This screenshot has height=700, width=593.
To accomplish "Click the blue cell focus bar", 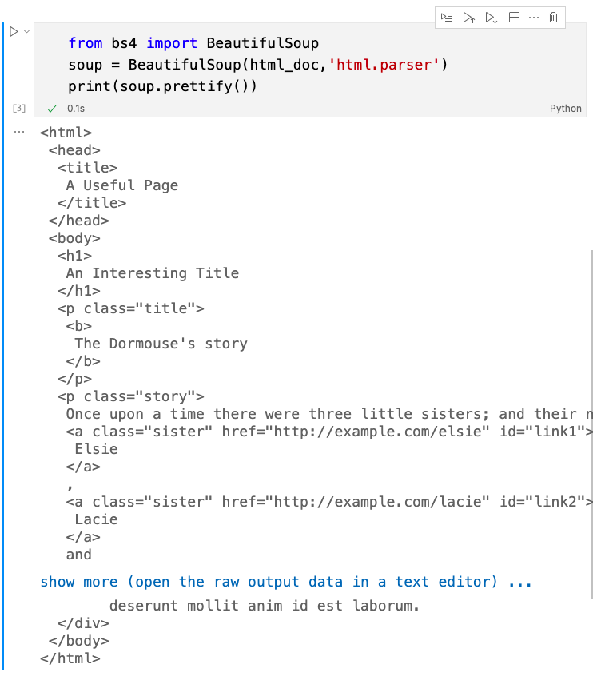I will (2, 346).
